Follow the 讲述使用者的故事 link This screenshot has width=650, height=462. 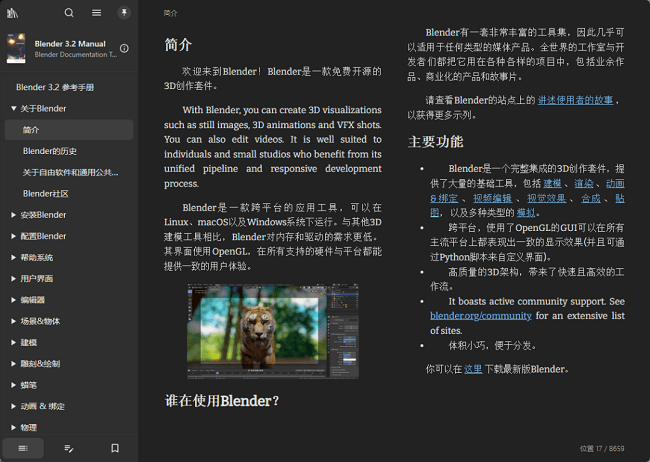(577, 100)
